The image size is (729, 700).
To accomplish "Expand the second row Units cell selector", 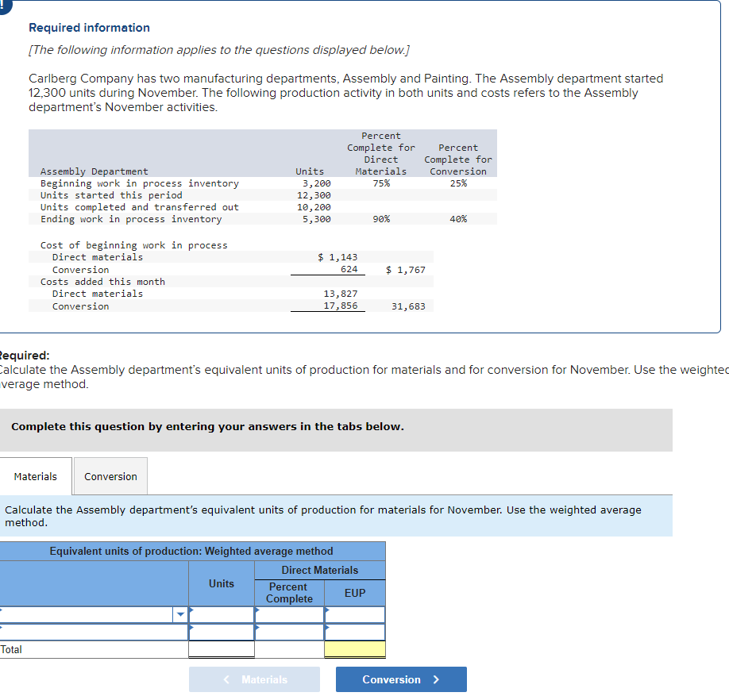I will point(191,626).
